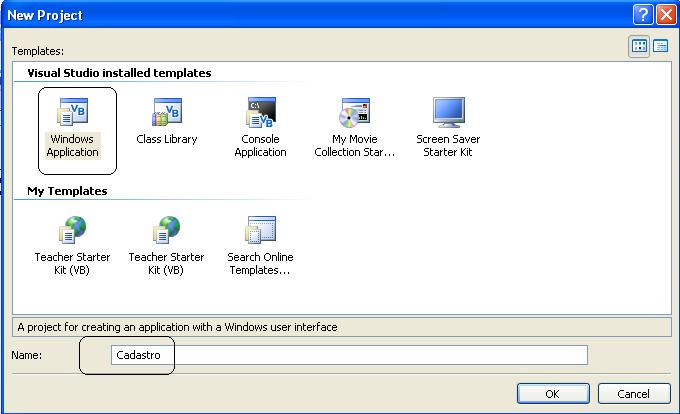The width and height of the screenshot is (680, 414).
Task: Select My Movie Collection Starter Kit
Action: tap(355, 127)
